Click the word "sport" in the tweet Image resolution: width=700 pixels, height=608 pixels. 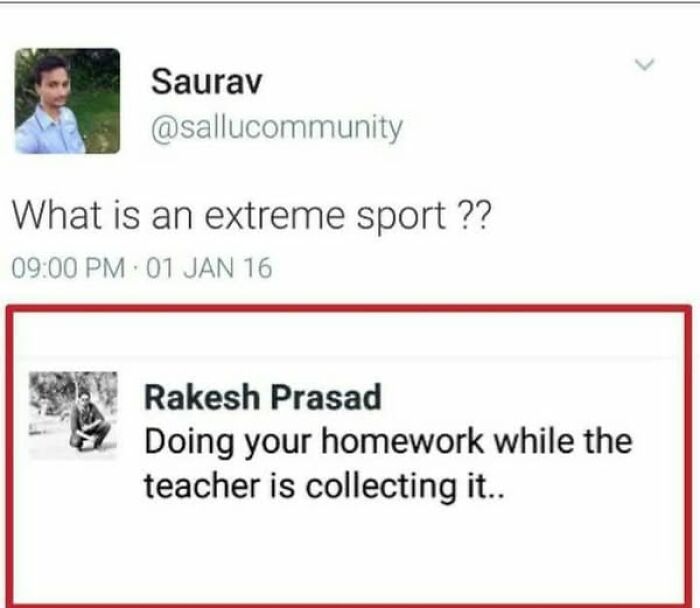(401, 217)
